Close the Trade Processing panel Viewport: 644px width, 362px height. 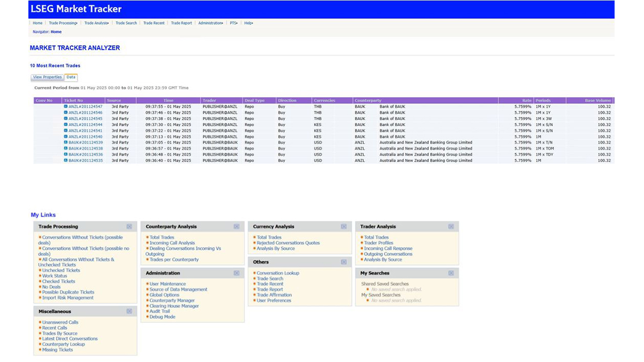[x=129, y=226]
